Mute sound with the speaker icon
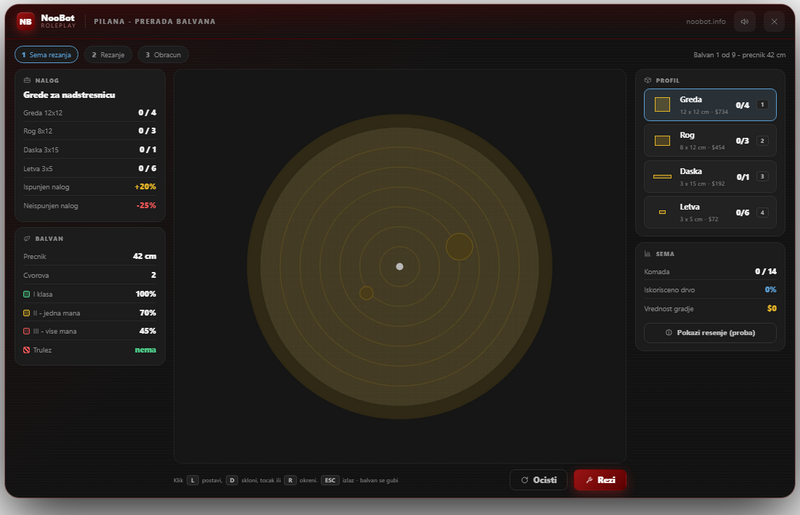 click(x=744, y=21)
